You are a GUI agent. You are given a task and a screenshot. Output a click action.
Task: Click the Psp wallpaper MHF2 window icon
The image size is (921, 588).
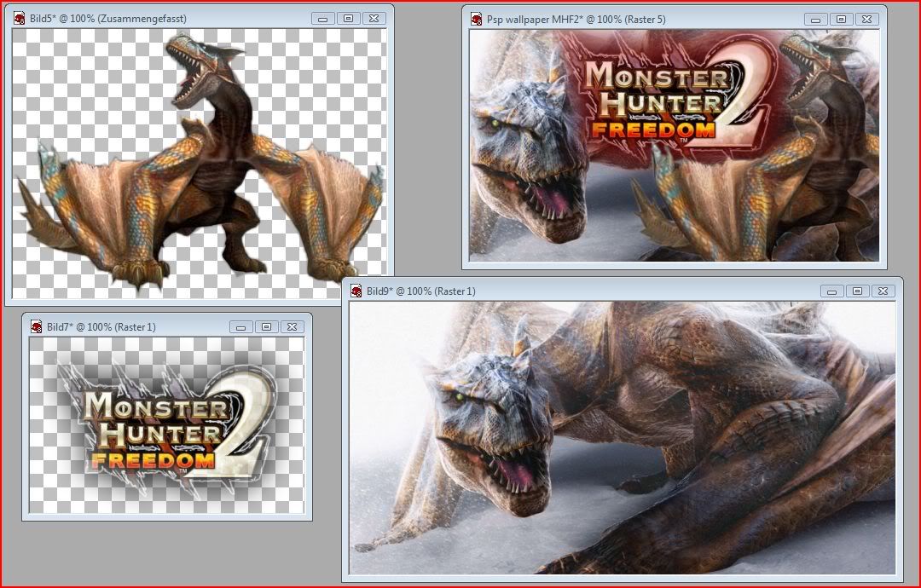pos(477,19)
